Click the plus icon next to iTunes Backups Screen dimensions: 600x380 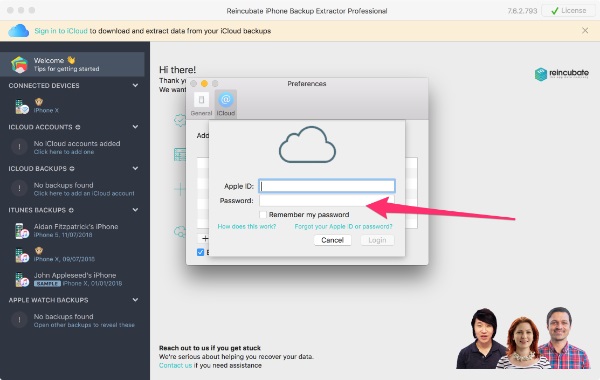(71, 210)
